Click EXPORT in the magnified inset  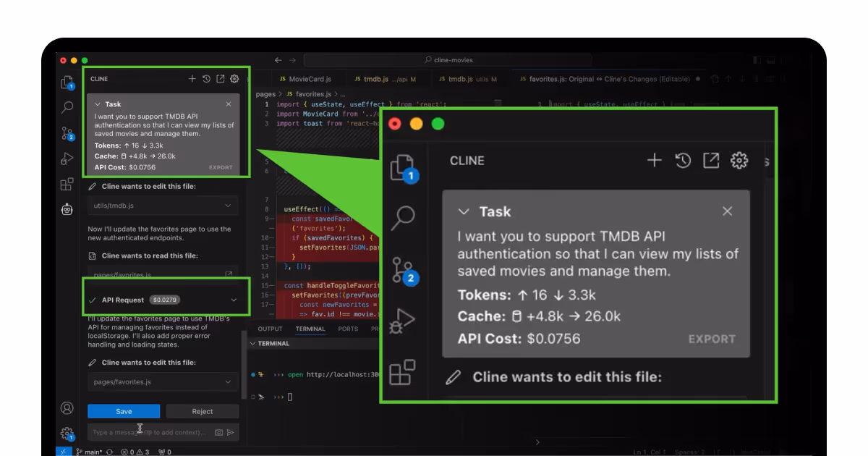click(x=712, y=339)
